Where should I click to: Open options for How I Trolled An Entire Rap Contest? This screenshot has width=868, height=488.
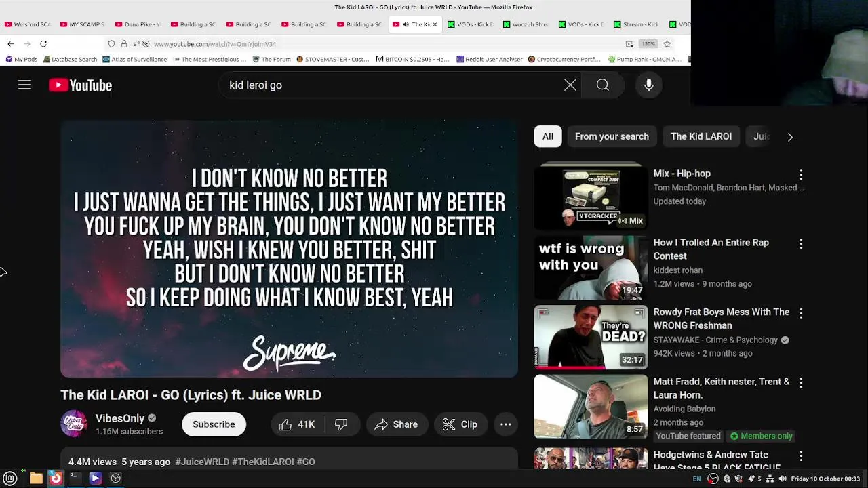(x=801, y=243)
